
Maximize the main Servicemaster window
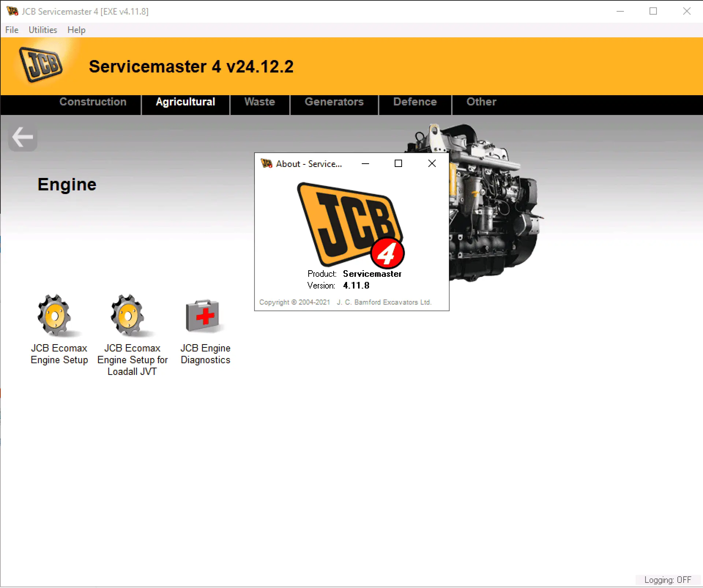(653, 11)
